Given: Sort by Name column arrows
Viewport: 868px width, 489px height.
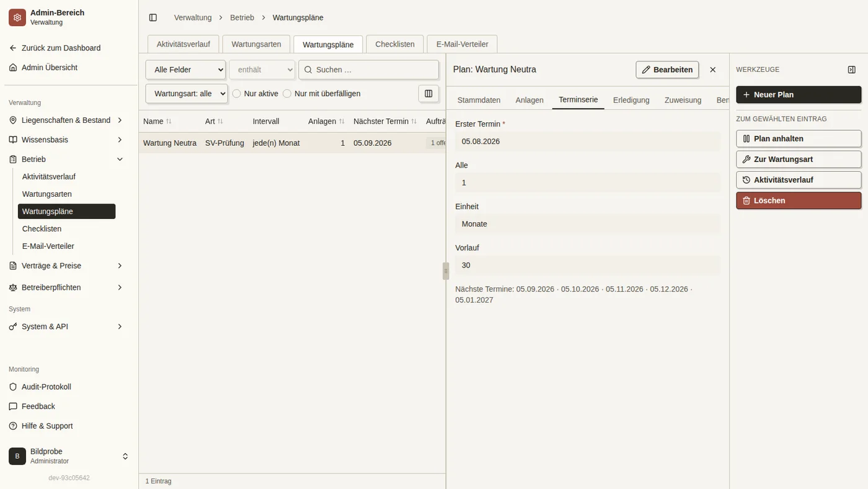Looking at the screenshot, I should (169, 122).
